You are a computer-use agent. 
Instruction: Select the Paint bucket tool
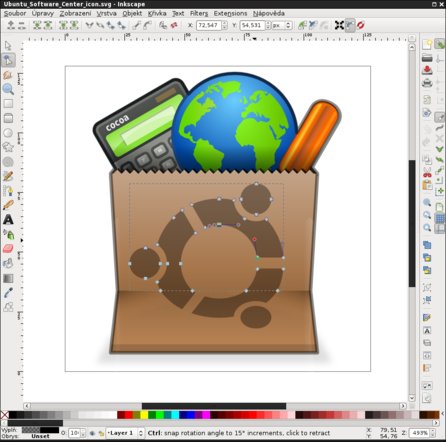8,263
